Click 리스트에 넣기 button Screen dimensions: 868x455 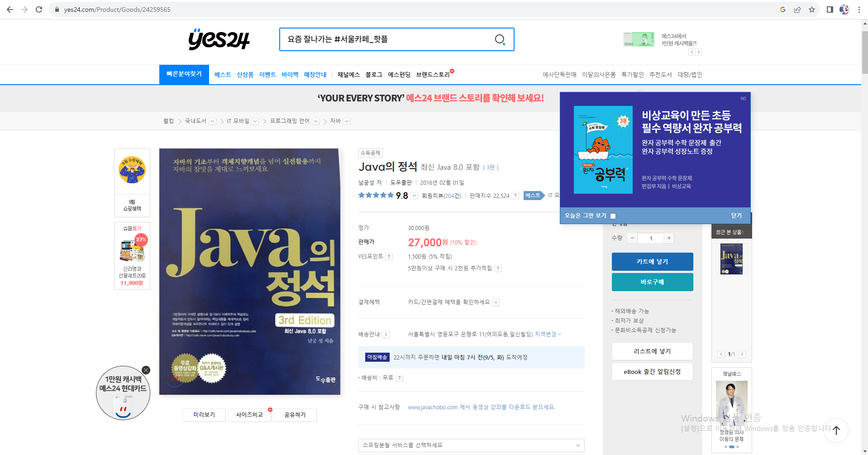coord(652,351)
